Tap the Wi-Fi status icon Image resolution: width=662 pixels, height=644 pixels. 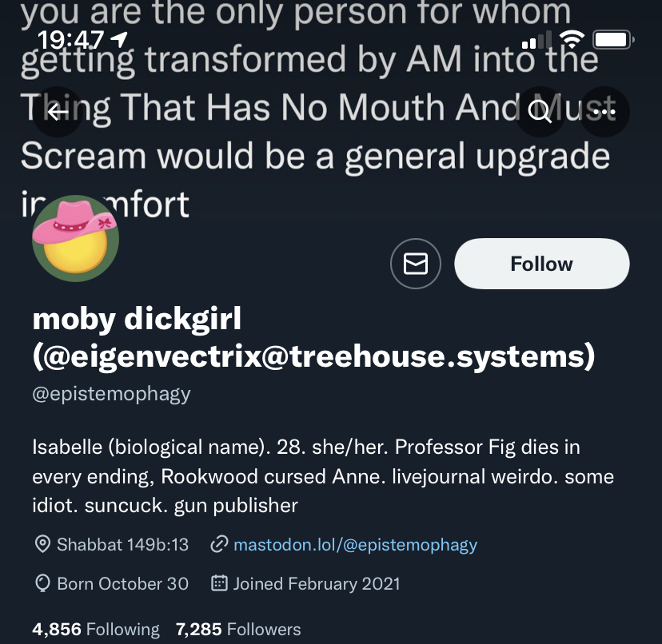(572, 40)
